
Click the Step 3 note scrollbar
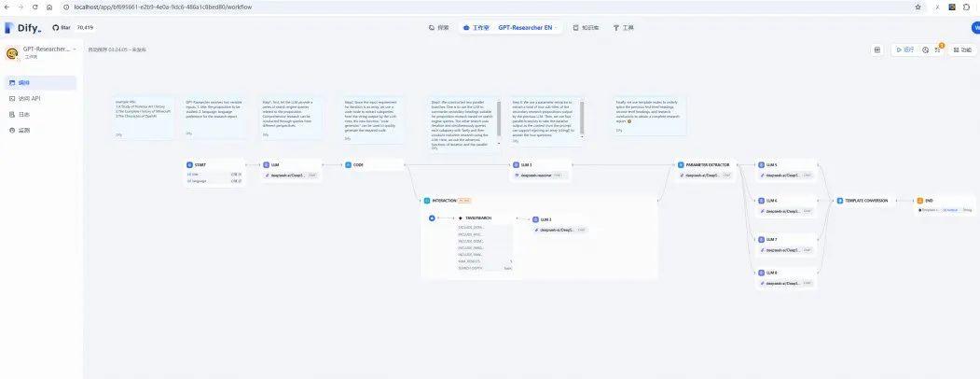pos(499,119)
